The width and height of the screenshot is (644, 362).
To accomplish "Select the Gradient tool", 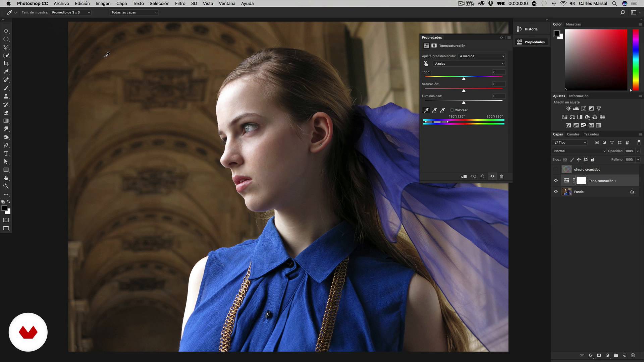I will pos(6,121).
